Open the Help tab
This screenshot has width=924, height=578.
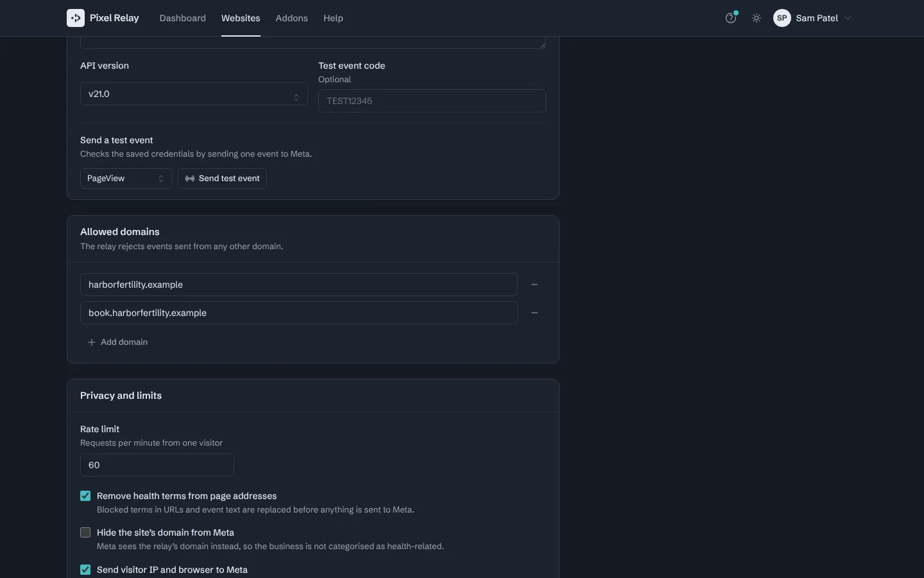coord(333,18)
